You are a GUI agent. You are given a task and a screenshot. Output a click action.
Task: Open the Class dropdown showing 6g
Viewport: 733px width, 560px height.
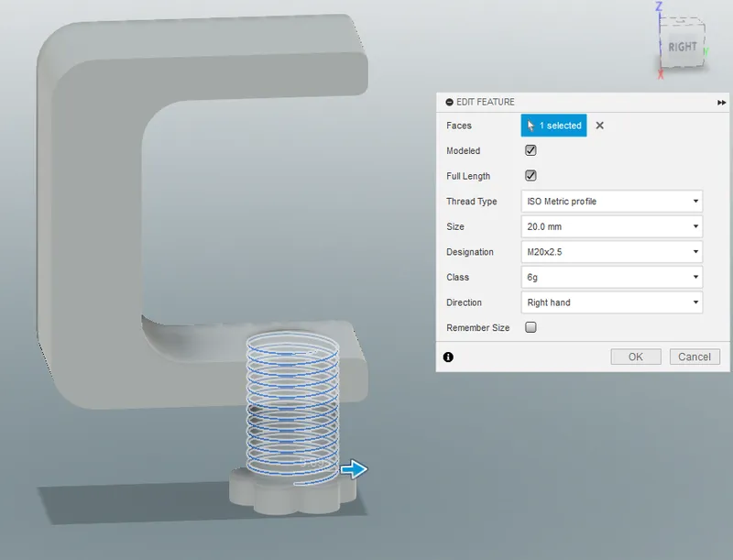click(x=611, y=277)
